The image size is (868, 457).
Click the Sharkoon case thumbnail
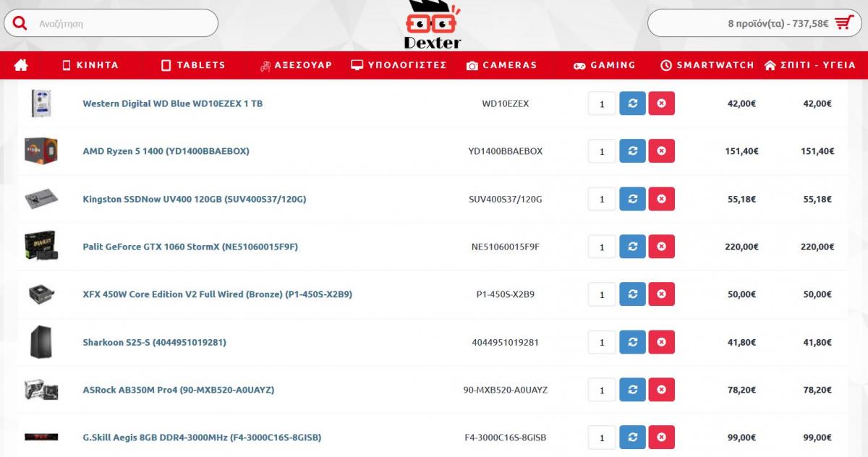pos(41,342)
